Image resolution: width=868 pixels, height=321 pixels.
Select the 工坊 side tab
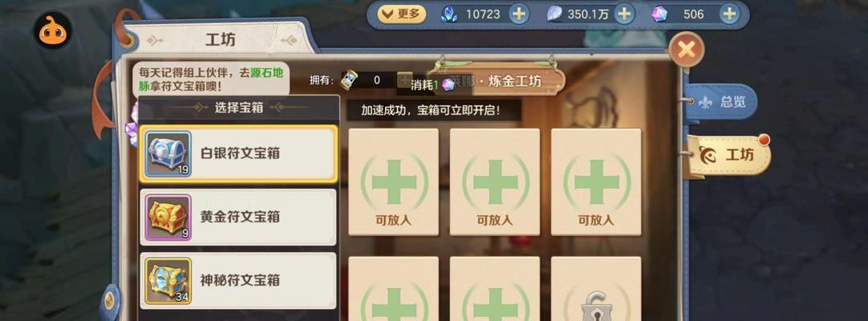pyautogui.click(x=728, y=156)
